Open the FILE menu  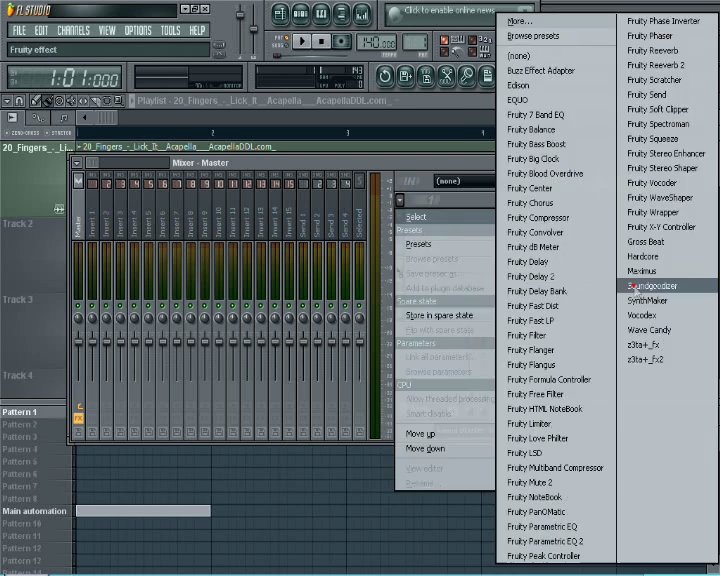(x=19, y=31)
